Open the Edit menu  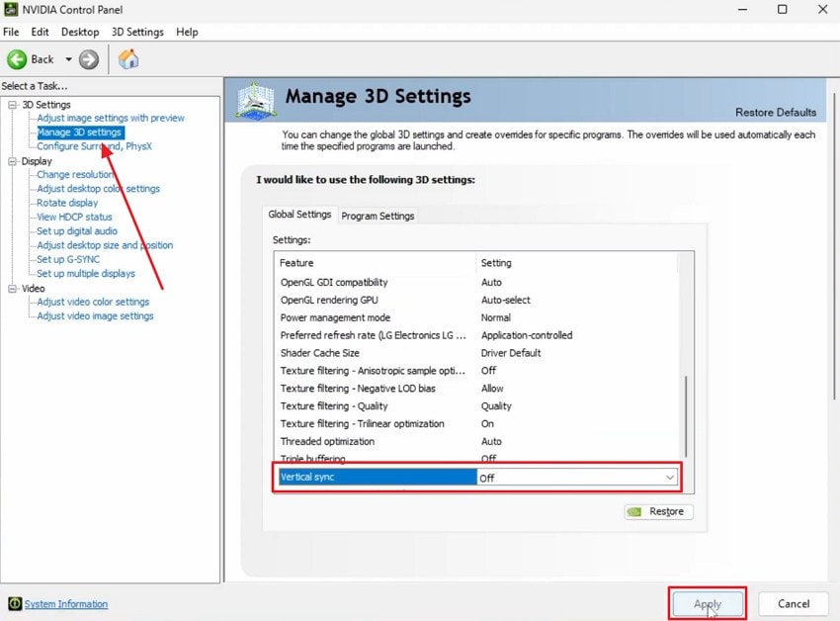point(40,33)
